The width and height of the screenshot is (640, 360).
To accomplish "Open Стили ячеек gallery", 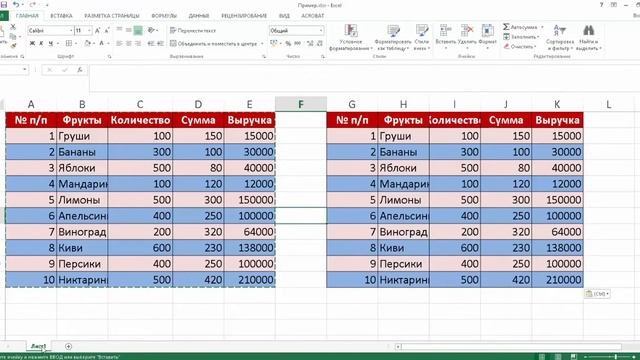I will point(421,37).
